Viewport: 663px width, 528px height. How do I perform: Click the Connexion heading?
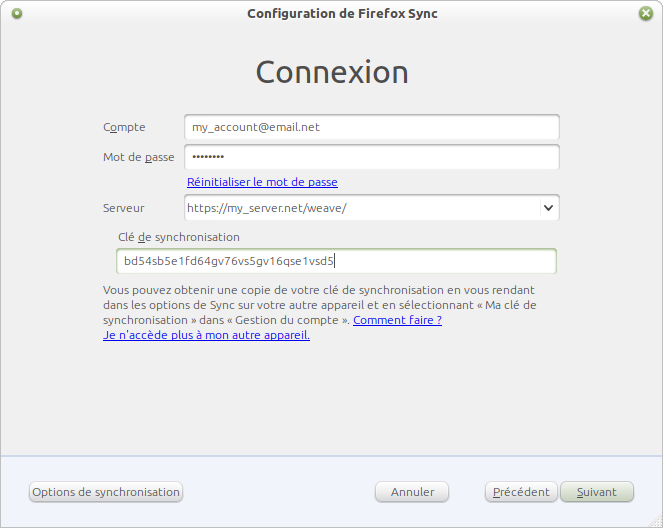click(x=332, y=73)
